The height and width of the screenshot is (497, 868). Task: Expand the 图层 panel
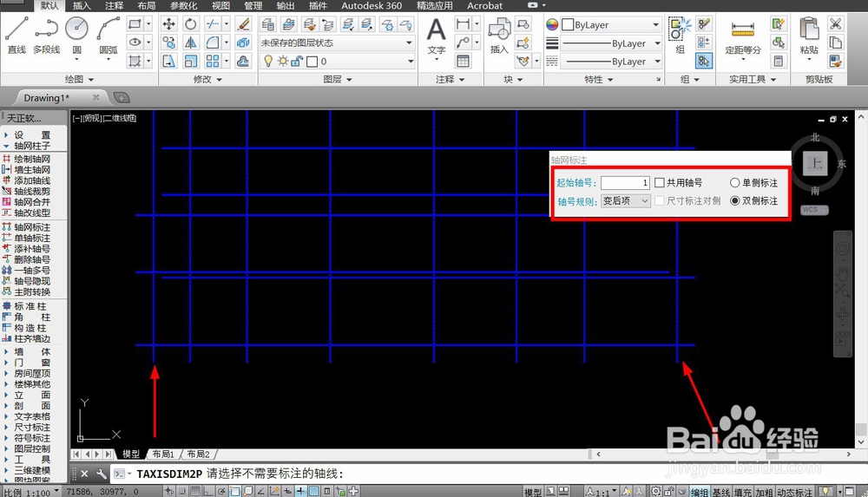click(338, 79)
